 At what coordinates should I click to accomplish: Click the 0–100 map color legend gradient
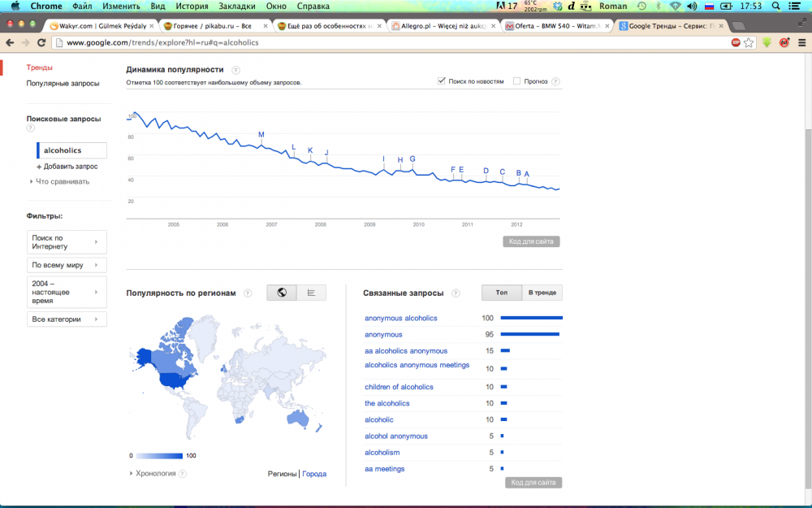point(159,456)
